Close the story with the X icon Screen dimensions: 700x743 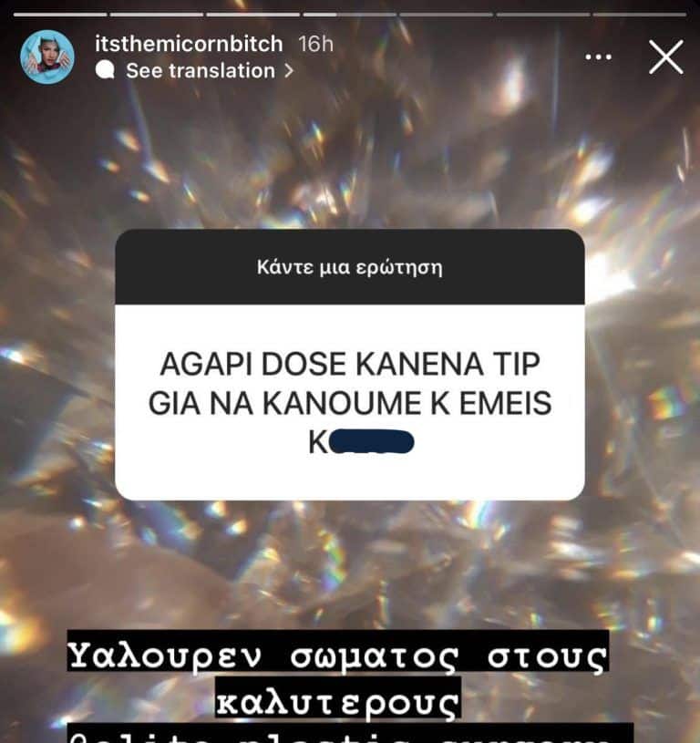click(666, 57)
